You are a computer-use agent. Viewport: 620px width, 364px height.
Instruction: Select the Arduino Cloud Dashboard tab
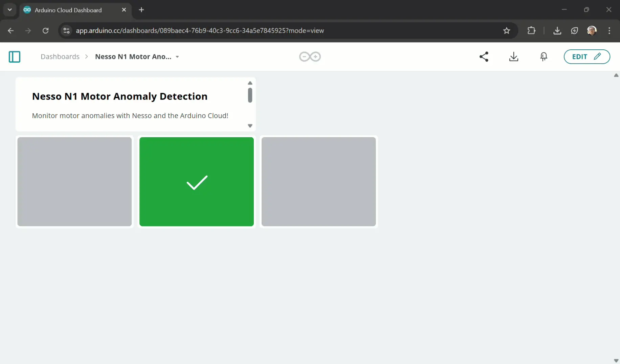coord(68,10)
